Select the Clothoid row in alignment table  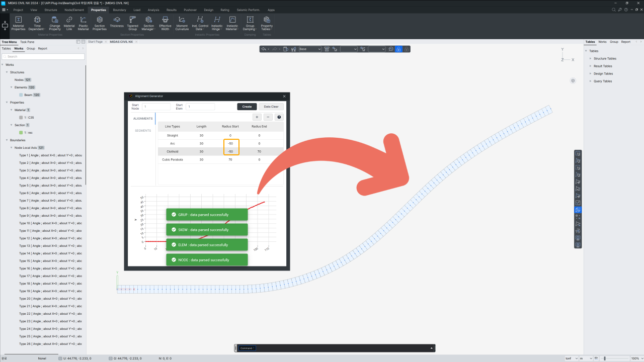click(x=173, y=151)
